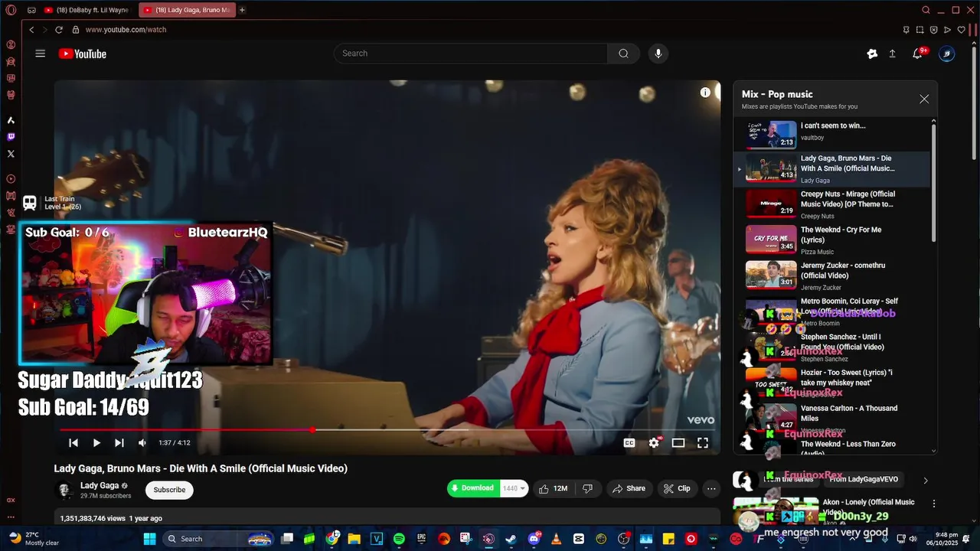Click the YouTube URL address bar
The image size is (980, 551).
tap(126, 30)
